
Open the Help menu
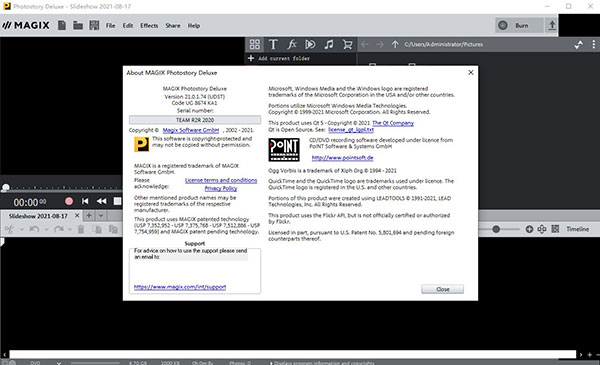(x=194, y=26)
